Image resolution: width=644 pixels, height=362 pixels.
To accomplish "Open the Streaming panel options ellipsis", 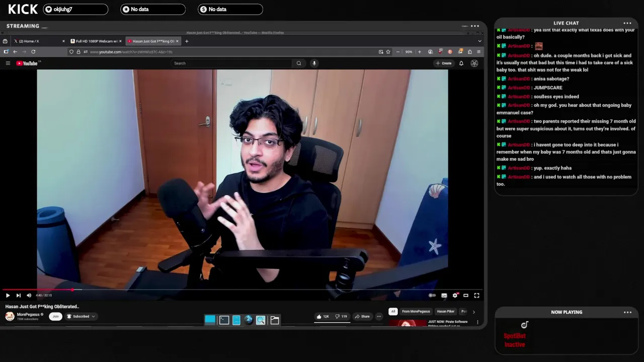I will coord(474,26).
